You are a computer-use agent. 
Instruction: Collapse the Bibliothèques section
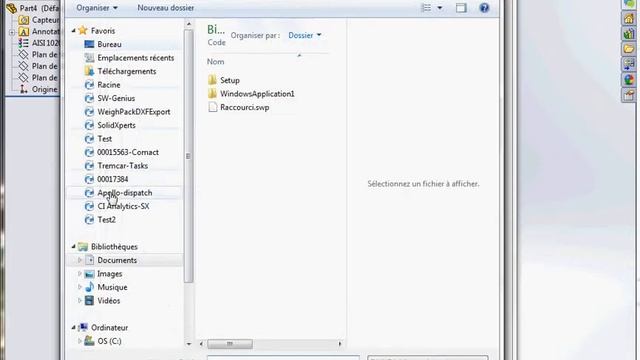point(74,247)
